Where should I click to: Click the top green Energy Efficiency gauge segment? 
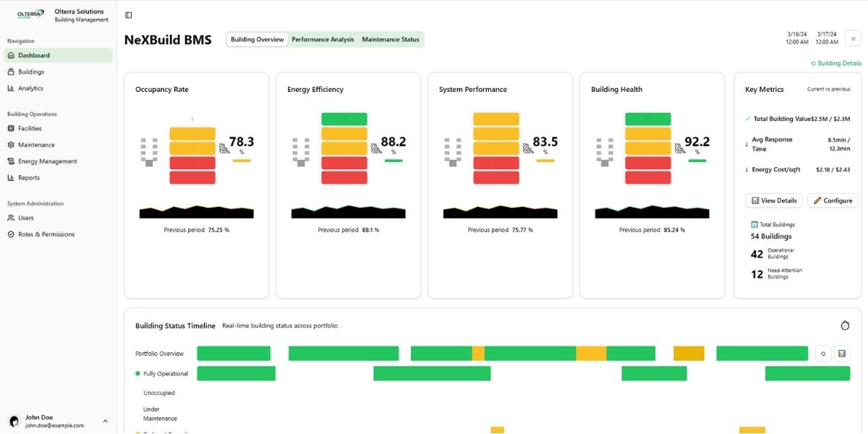tap(344, 119)
